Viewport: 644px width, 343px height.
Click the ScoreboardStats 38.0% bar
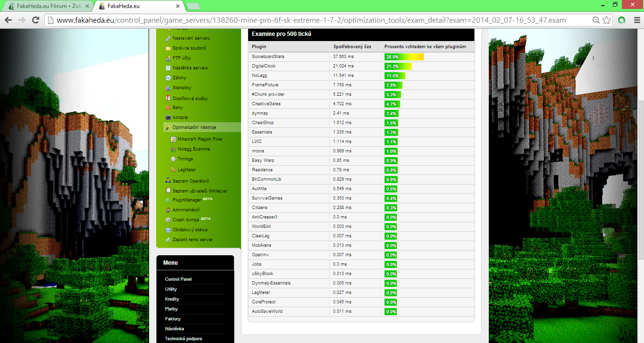click(x=404, y=57)
